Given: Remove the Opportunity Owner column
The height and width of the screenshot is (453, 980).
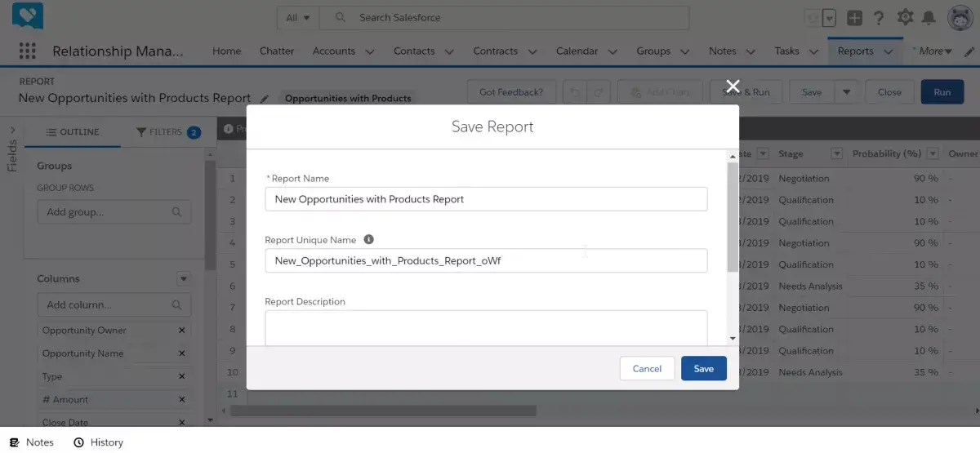Looking at the screenshot, I should click(182, 331).
